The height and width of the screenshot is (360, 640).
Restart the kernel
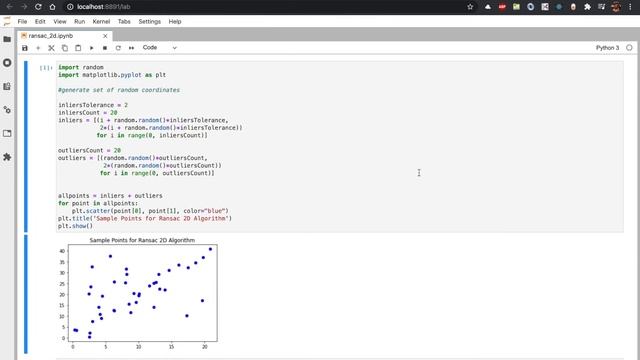tap(118, 48)
